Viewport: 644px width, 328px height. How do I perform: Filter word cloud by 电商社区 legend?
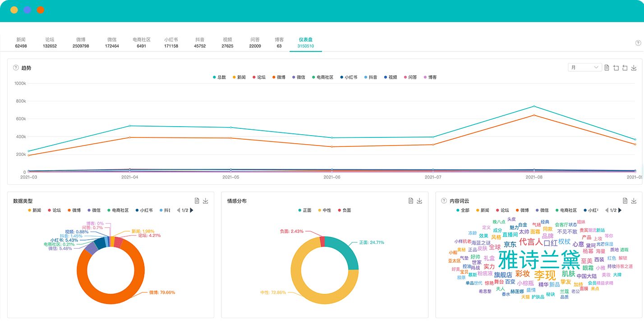tap(566, 210)
